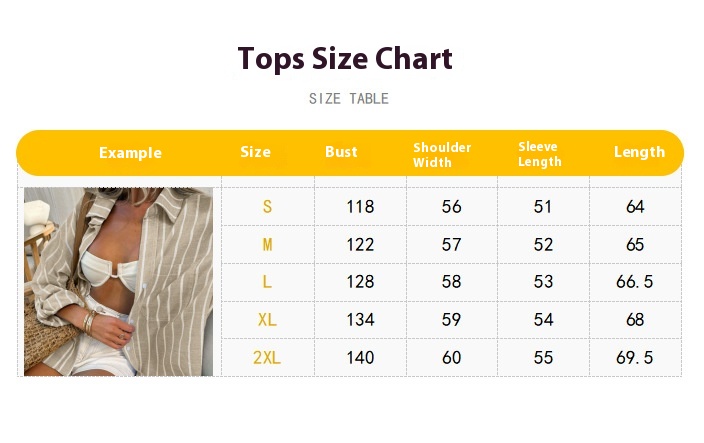Select the Size column header

(x=255, y=152)
